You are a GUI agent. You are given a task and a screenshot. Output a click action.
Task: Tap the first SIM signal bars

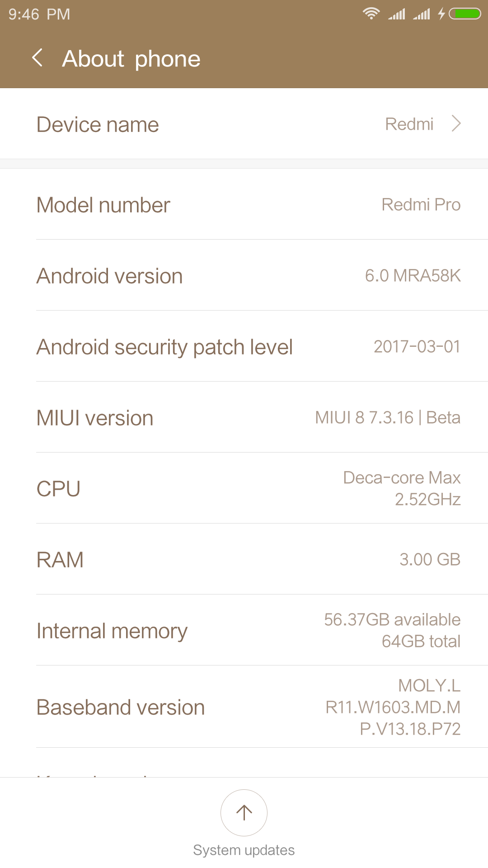[x=397, y=14]
